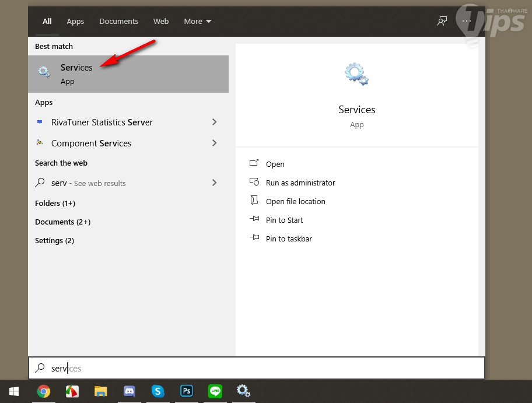
Task: Click the magnifier icon in the search box
Action: click(x=40, y=368)
